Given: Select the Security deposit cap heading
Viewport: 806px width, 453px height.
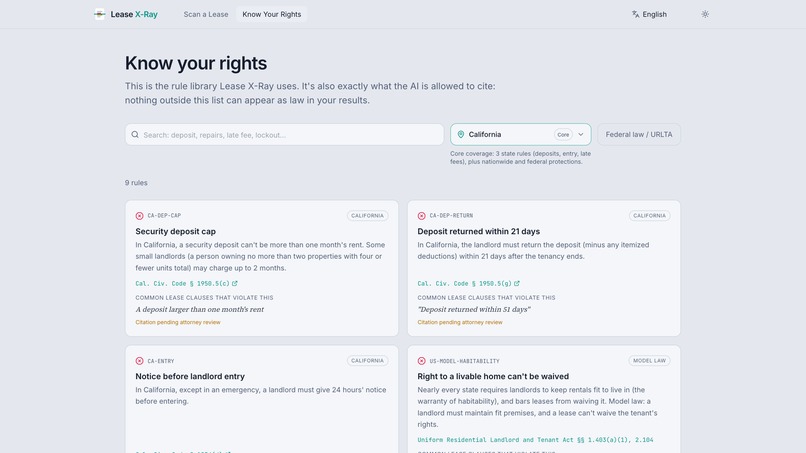Looking at the screenshot, I should (x=175, y=231).
